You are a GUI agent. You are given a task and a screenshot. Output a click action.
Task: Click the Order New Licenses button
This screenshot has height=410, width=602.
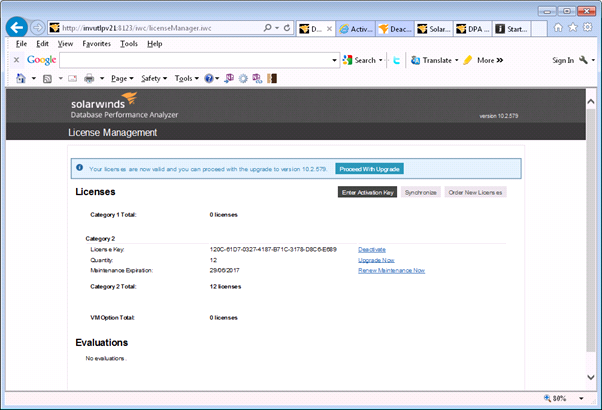pyautogui.click(x=475, y=192)
